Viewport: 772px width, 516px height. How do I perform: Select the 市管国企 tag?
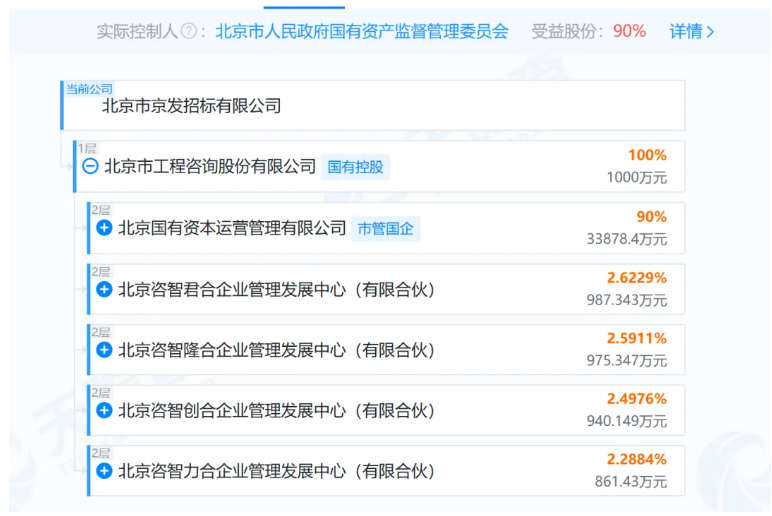(386, 228)
